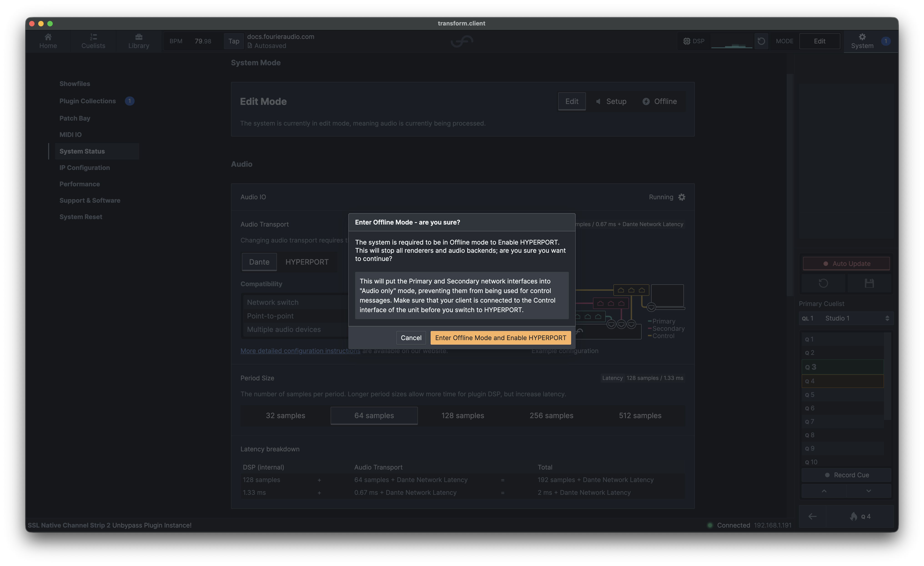Fire cue Q 4 with flame icon
Screen dimensions: 924x566
click(x=860, y=516)
